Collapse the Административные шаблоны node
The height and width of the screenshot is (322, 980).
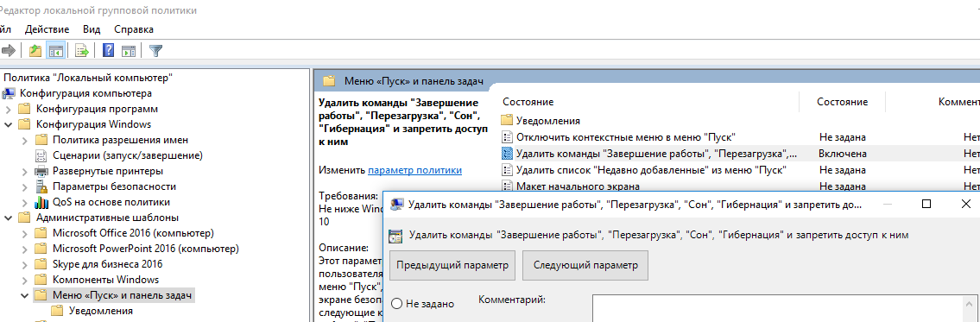8,218
